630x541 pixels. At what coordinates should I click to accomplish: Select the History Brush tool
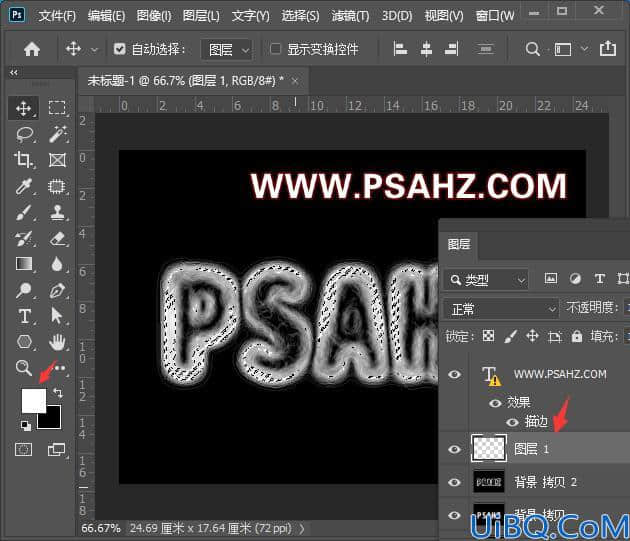[x=24, y=239]
